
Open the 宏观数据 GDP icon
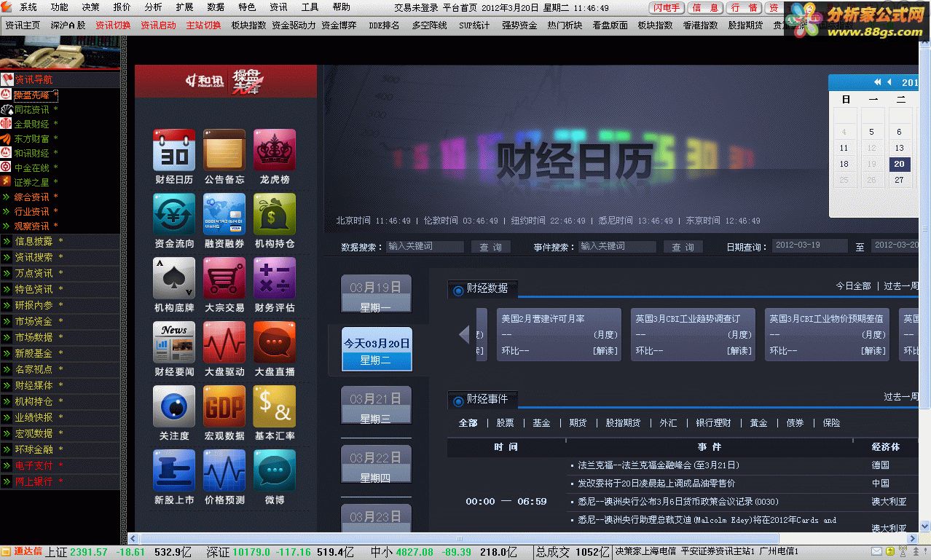click(224, 406)
